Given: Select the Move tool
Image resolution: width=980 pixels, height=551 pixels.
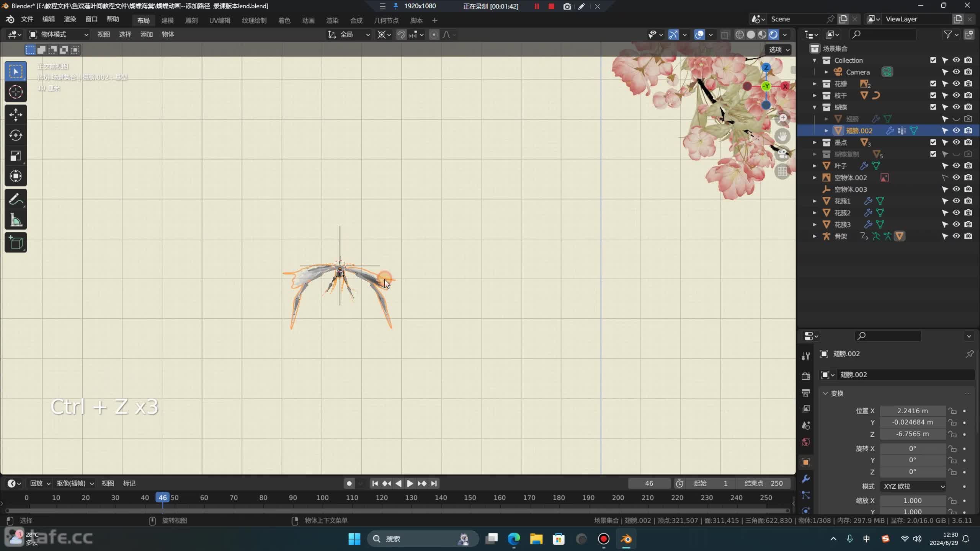Looking at the screenshot, I should pos(16,114).
